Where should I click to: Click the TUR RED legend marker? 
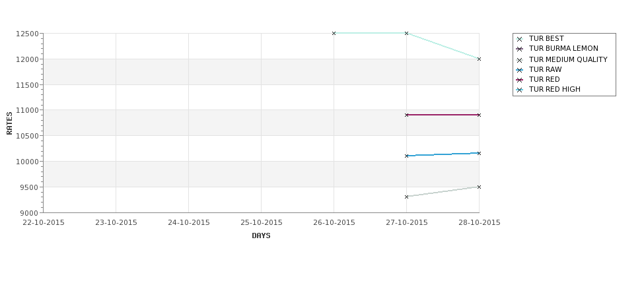point(520,80)
